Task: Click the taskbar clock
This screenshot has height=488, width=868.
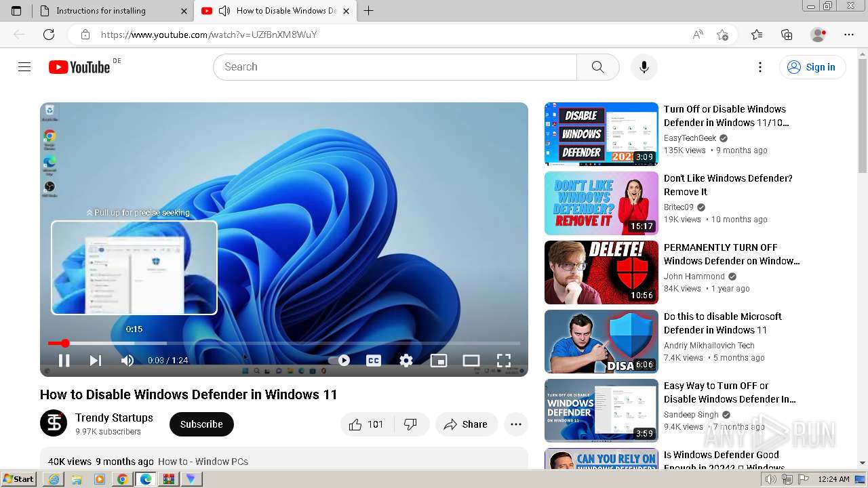Action: point(833,479)
